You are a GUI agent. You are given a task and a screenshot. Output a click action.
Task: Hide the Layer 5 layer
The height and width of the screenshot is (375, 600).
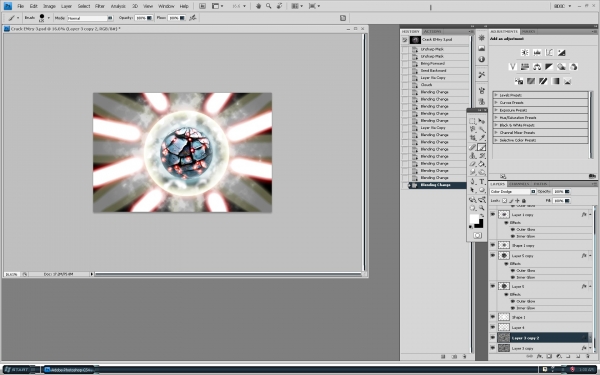(492, 286)
